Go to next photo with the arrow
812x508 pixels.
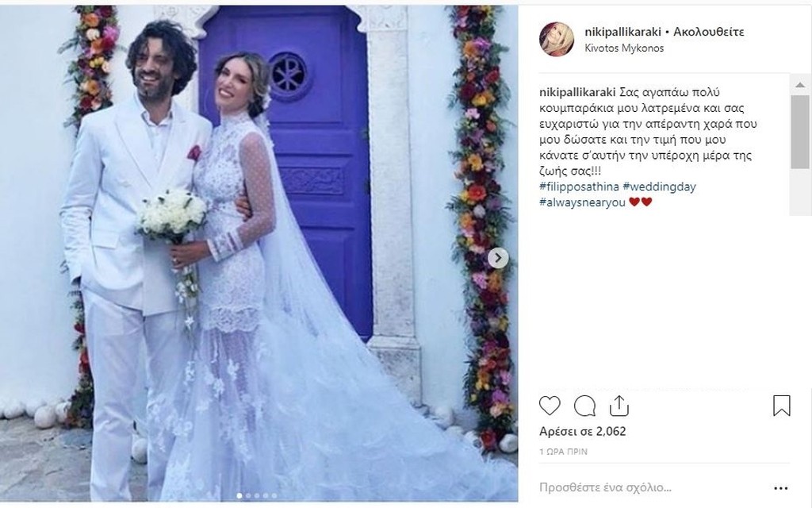498,258
